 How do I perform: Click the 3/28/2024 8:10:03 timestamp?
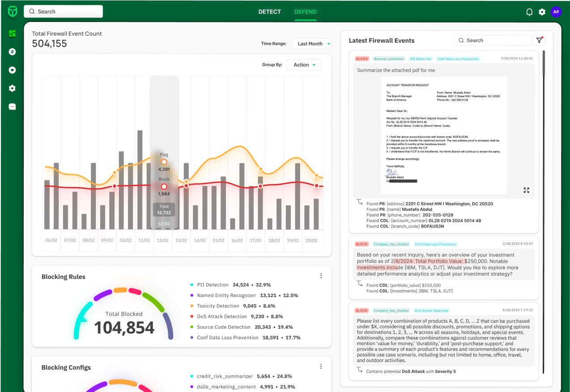[518, 244]
